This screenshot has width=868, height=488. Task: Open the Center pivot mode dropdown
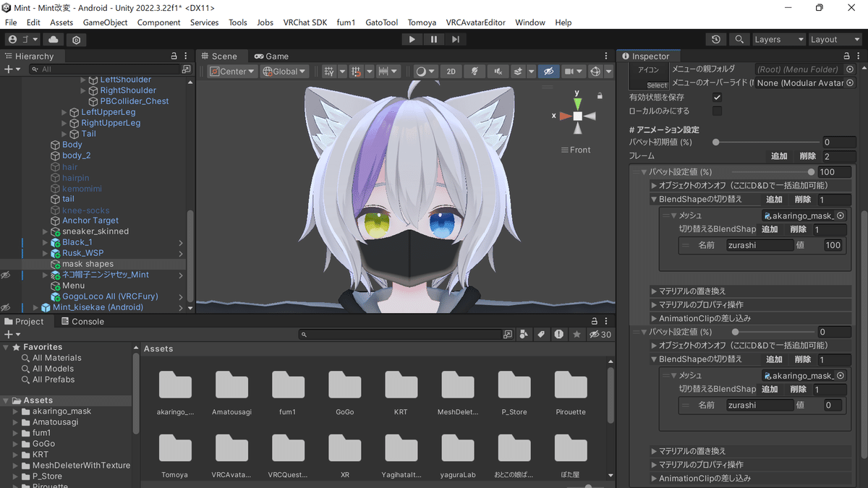pos(232,72)
